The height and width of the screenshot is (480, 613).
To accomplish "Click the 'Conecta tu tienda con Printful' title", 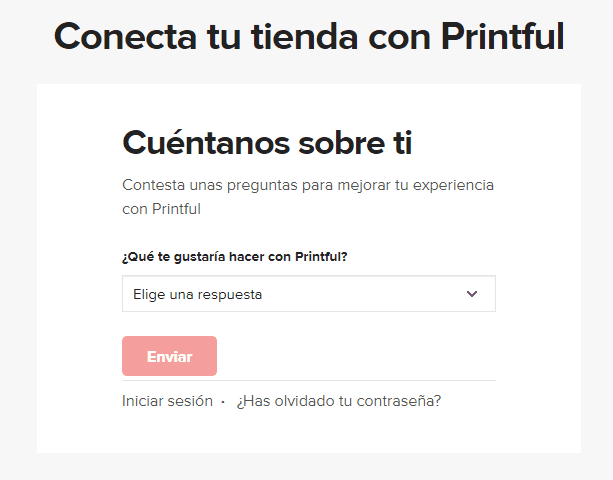I will [x=309, y=37].
